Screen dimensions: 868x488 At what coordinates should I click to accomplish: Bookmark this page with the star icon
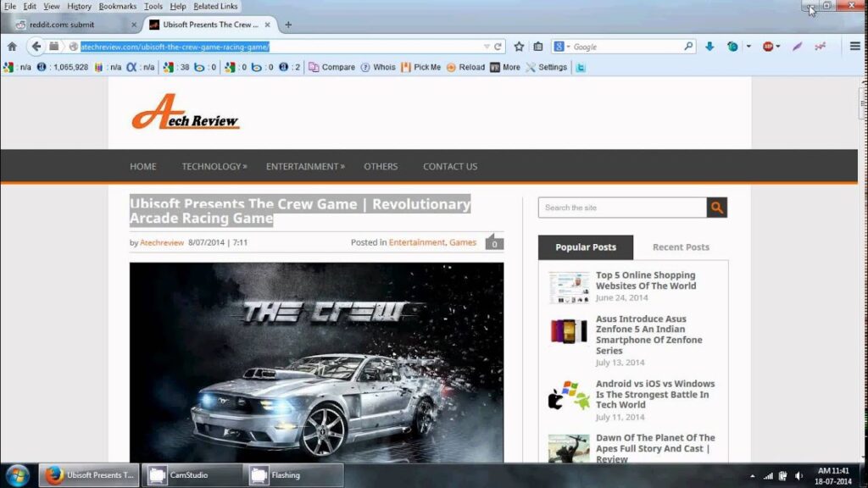point(519,47)
